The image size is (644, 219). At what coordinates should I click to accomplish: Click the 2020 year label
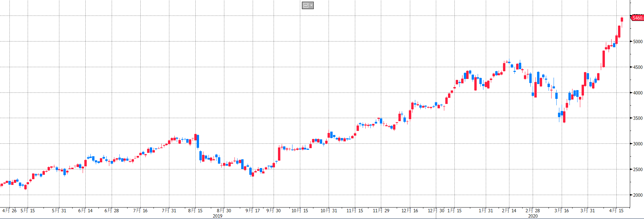point(533,216)
